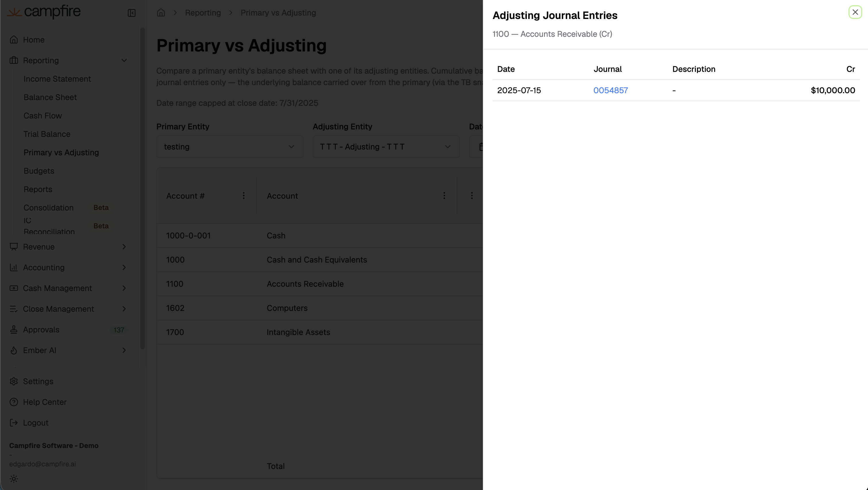The height and width of the screenshot is (490, 868).
Task: Click Reporting in the breadcrumb
Action: pos(203,13)
